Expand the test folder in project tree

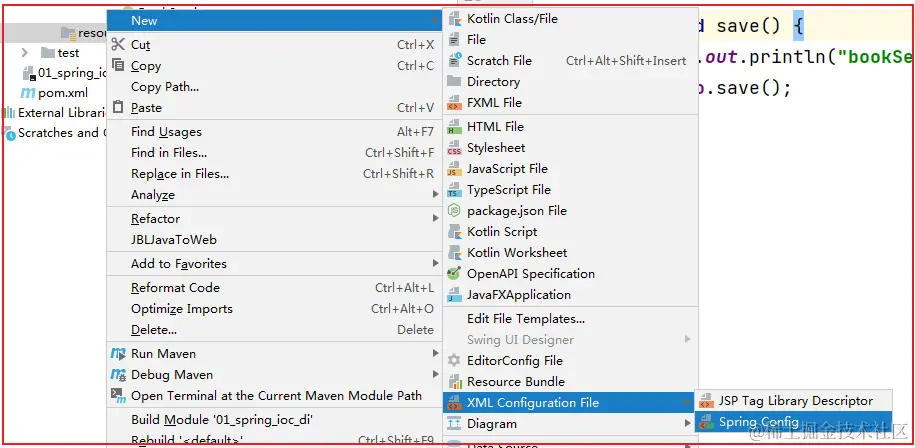point(25,53)
